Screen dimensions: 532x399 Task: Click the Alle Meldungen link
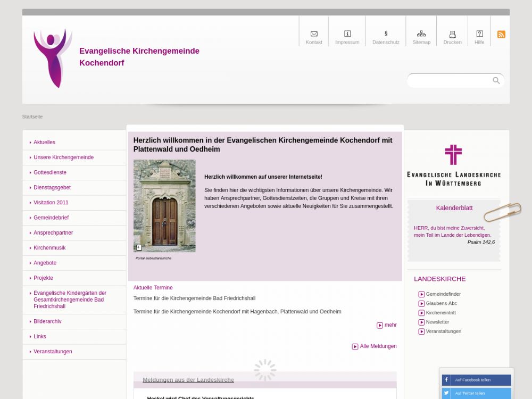tap(378, 346)
